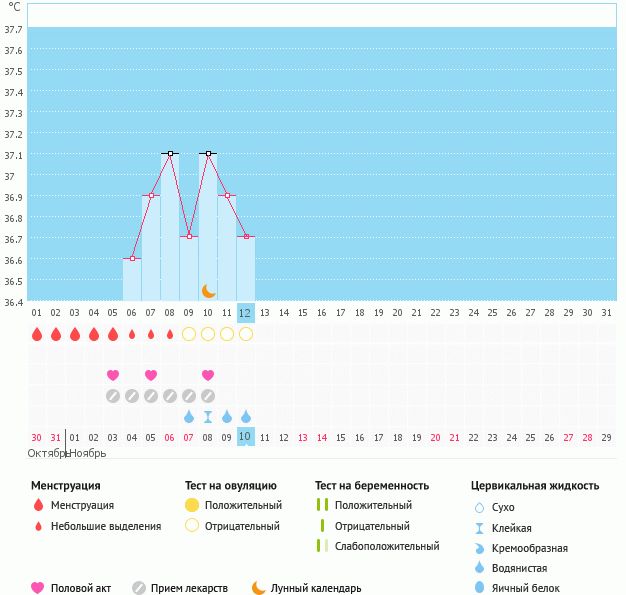Image resolution: width=626 pixels, height=595 pixels.
Task: Click the Прием лекарств legend icon
Action: point(139,588)
